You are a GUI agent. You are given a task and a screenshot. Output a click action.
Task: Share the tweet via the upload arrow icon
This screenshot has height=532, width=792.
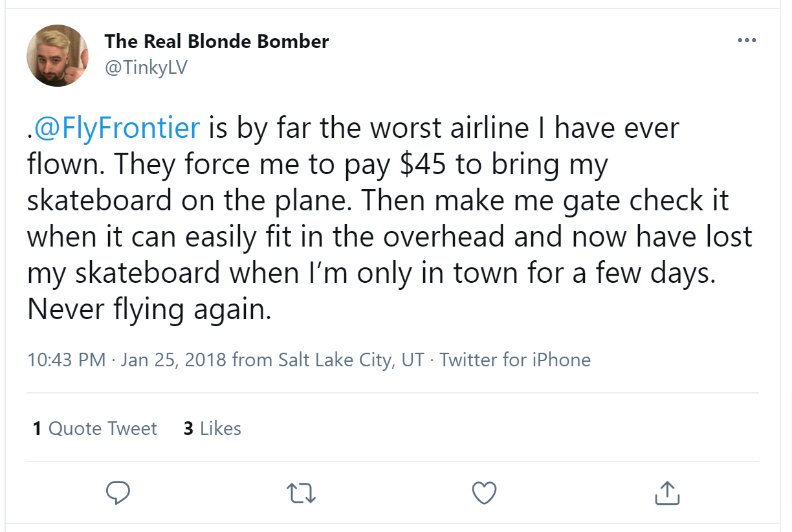tap(666, 493)
